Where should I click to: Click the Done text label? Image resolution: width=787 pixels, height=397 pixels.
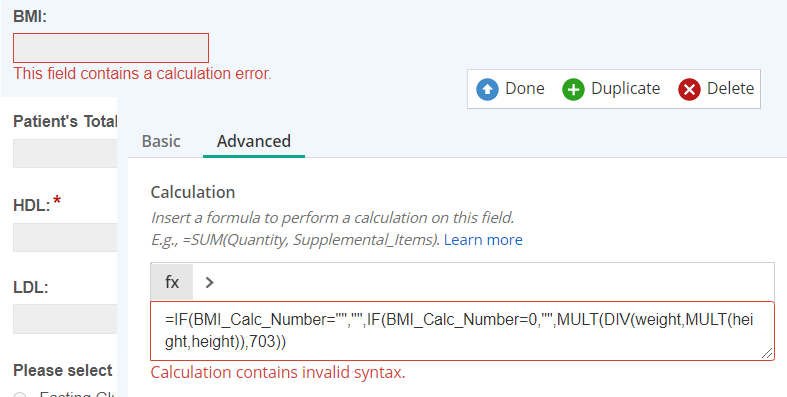(524, 88)
